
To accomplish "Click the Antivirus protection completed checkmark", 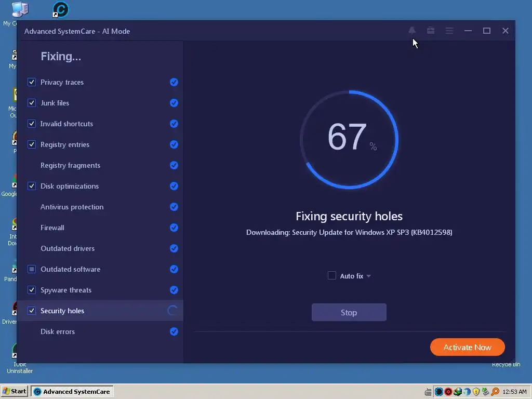I will point(174,207).
